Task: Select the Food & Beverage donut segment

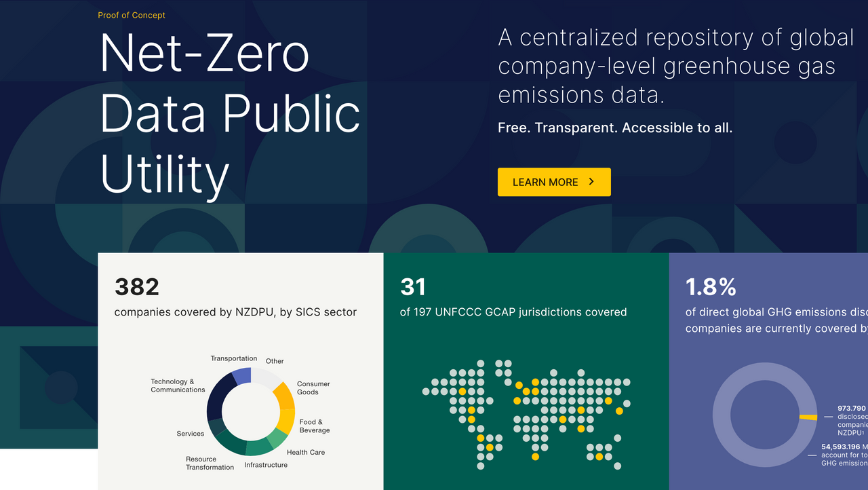Action: (x=286, y=422)
